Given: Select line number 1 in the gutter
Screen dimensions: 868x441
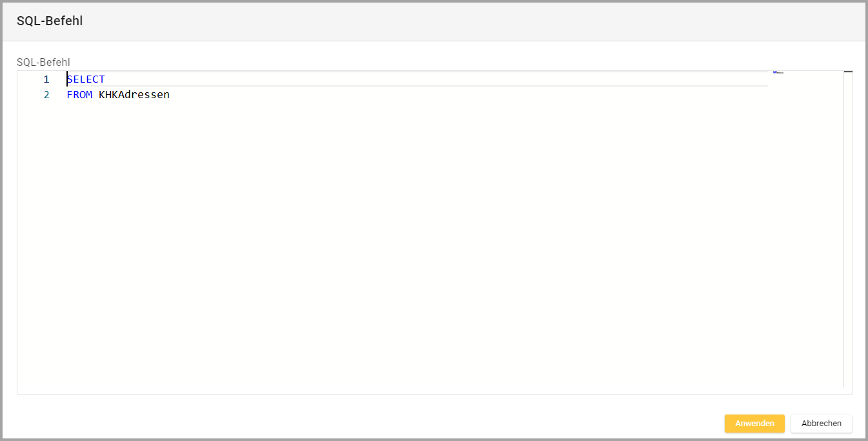Looking at the screenshot, I should tap(46, 79).
